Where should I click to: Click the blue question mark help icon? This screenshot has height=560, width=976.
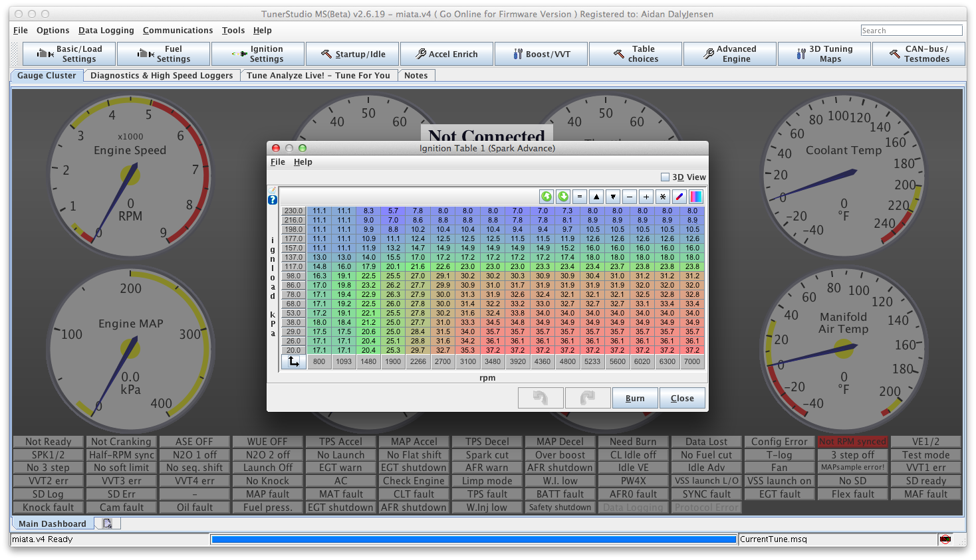point(272,200)
